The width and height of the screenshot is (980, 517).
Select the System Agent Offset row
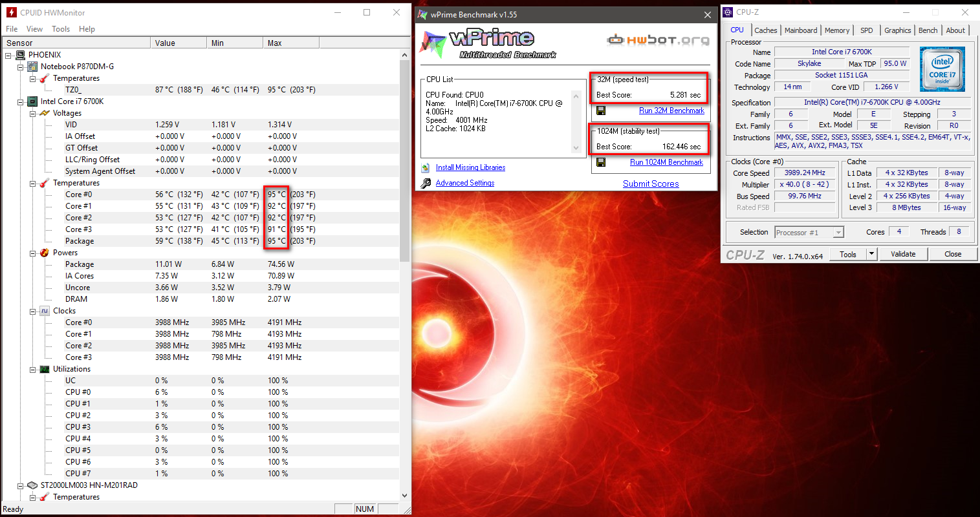pyautogui.click(x=201, y=171)
